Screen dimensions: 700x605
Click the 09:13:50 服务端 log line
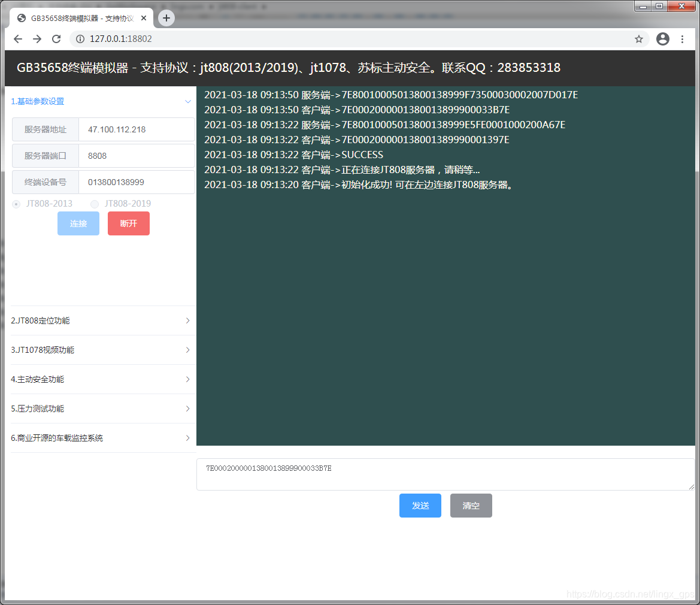click(391, 95)
